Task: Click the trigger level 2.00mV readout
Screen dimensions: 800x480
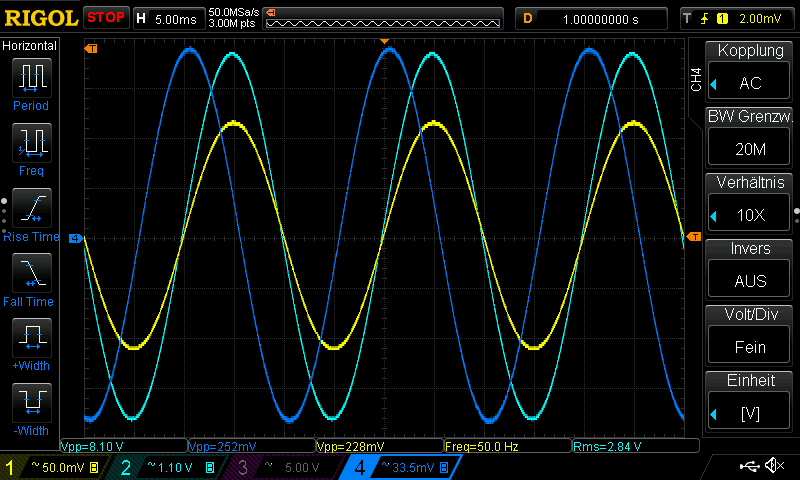Action: click(x=760, y=19)
